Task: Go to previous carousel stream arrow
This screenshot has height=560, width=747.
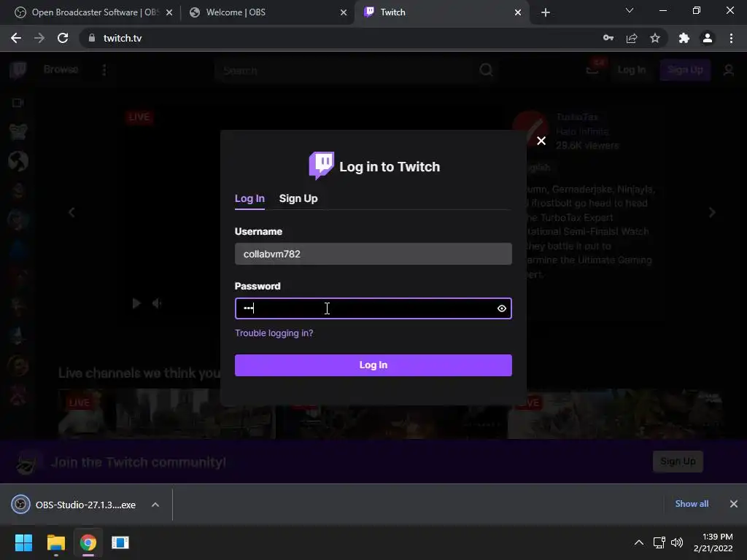Action: coord(71,212)
